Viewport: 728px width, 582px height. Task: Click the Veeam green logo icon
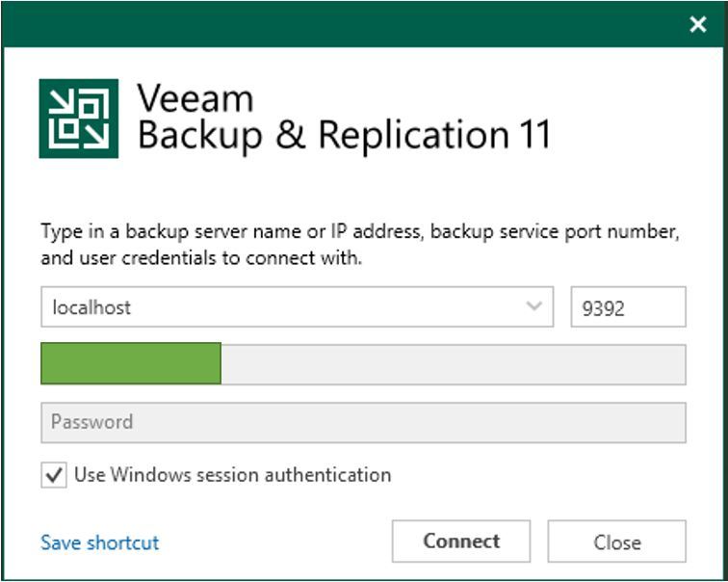[x=79, y=119]
